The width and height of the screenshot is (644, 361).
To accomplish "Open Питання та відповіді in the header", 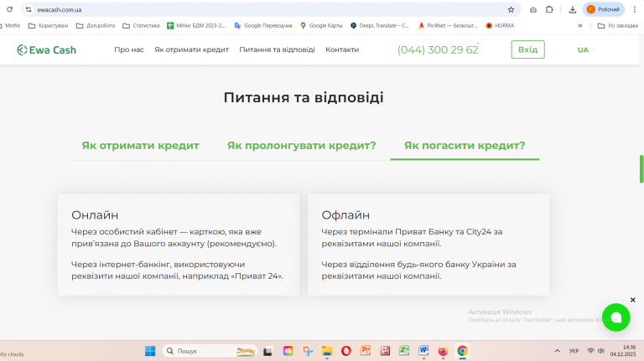I will click(x=277, y=49).
